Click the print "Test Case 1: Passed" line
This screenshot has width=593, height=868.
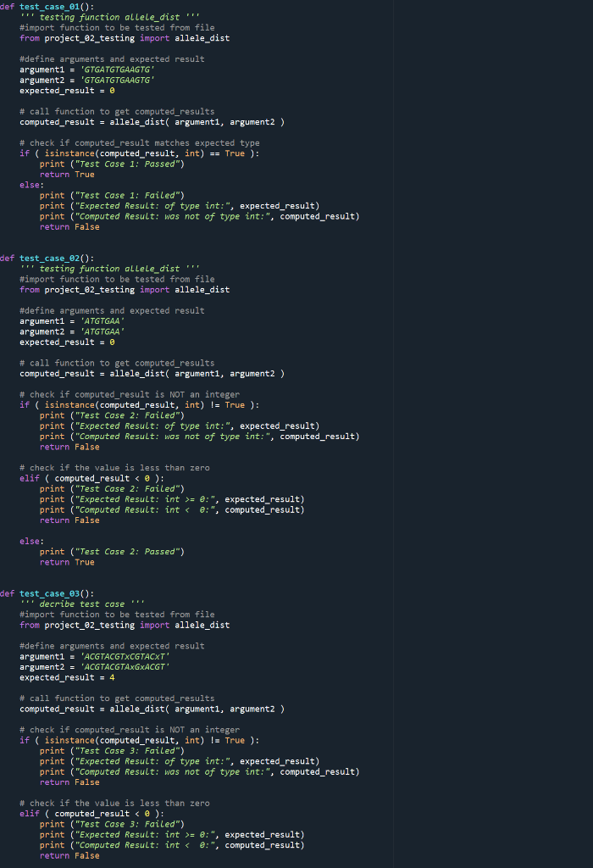pos(112,164)
